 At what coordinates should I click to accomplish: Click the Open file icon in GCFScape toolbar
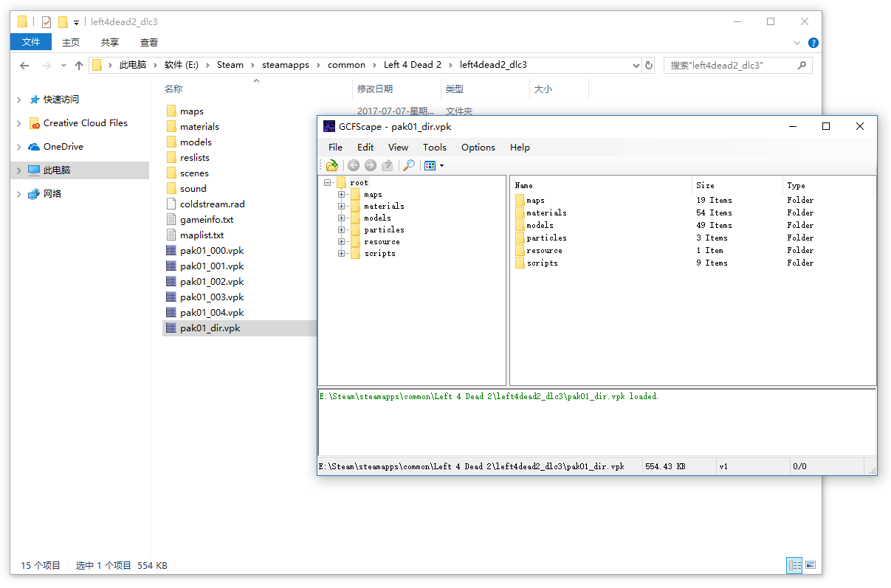coord(332,165)
